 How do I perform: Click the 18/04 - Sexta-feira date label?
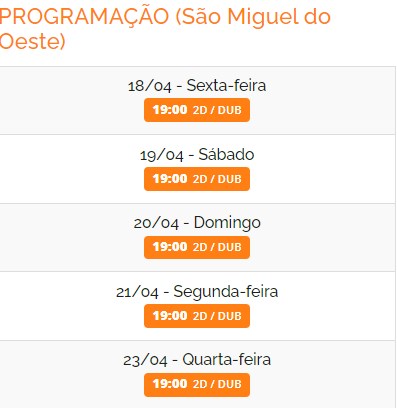[197, 85]
